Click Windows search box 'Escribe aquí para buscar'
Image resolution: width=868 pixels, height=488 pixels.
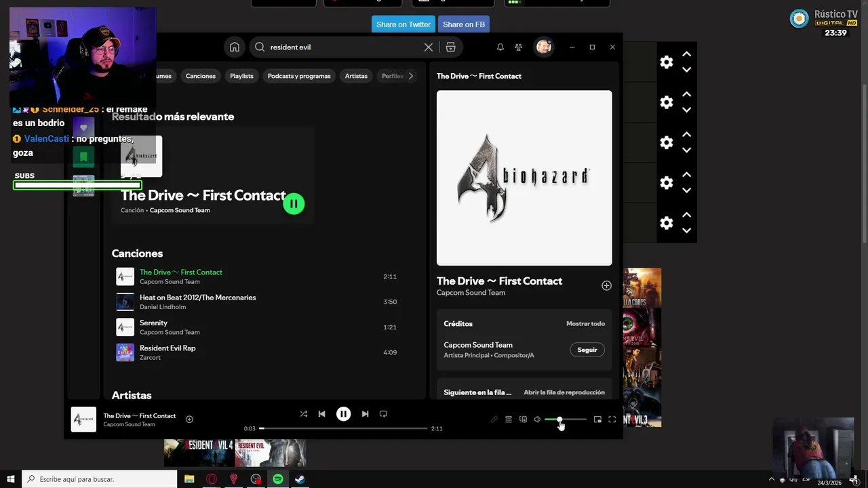pos(100,479)
